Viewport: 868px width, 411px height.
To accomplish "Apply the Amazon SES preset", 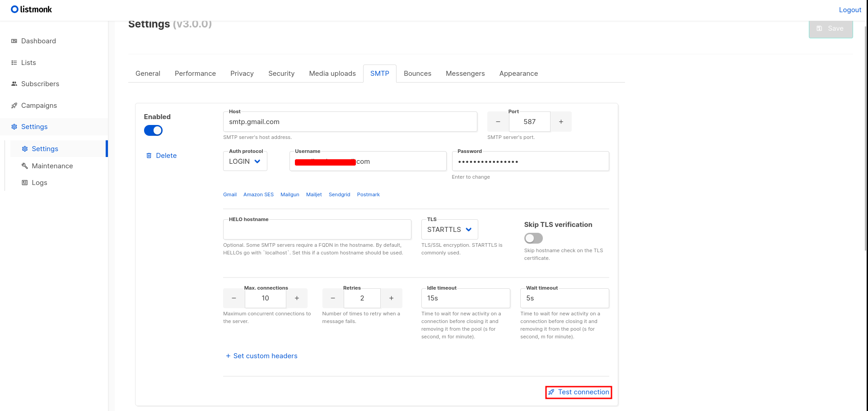I will pos(258,194).
